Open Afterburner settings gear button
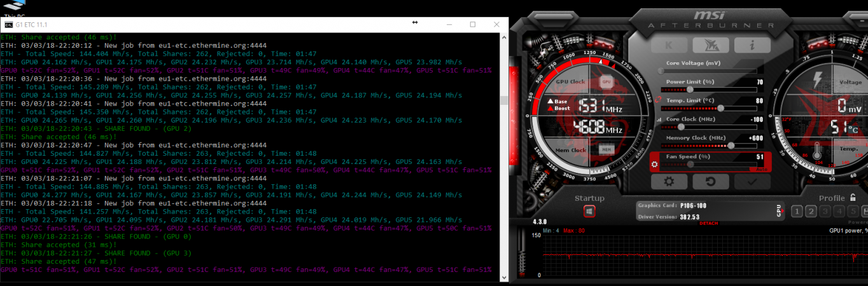 (x=669, y=181)
